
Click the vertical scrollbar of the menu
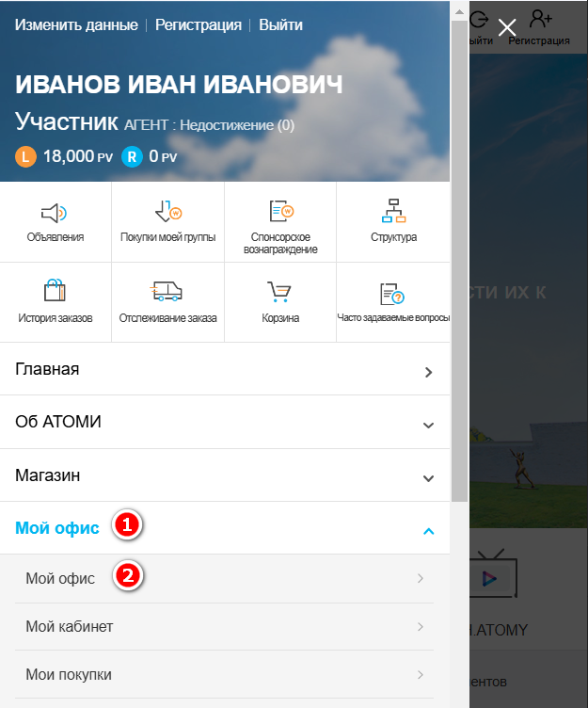coord(459,282)
